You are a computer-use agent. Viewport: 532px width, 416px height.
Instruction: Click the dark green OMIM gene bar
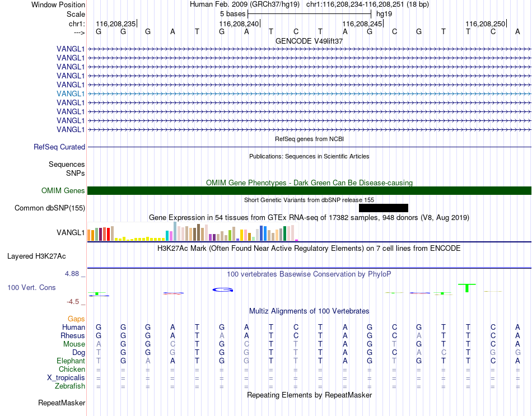[x=309, y=191]
